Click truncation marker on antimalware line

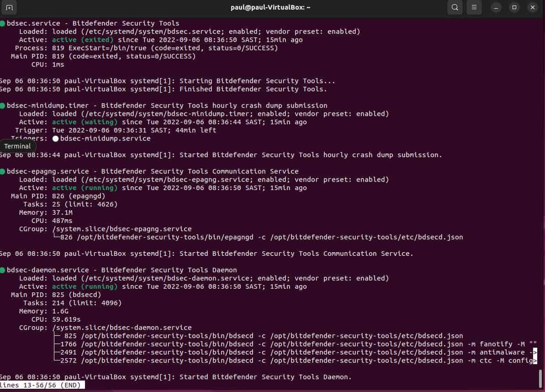point(535,352)
